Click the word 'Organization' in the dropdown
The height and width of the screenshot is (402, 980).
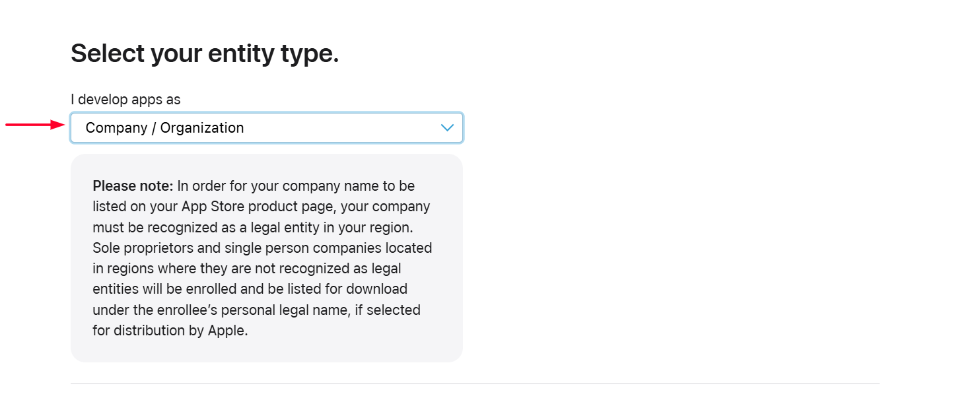[202, 128]
